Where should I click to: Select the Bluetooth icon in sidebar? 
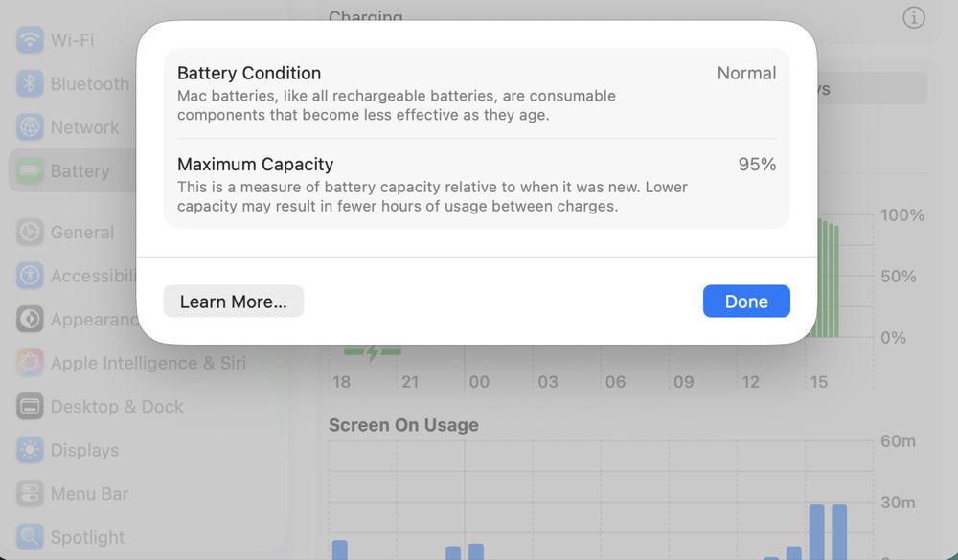click(x=30, y=83)
